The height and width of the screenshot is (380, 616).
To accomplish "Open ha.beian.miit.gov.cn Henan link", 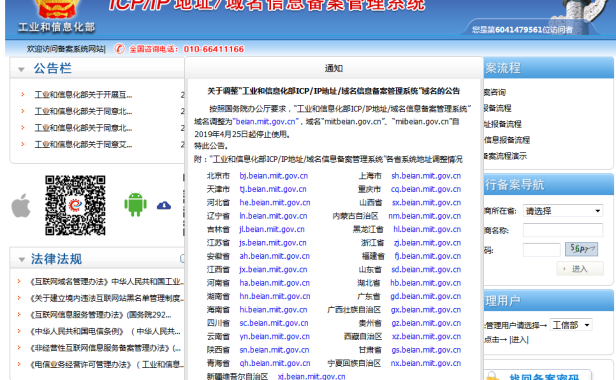I will 275,283.
